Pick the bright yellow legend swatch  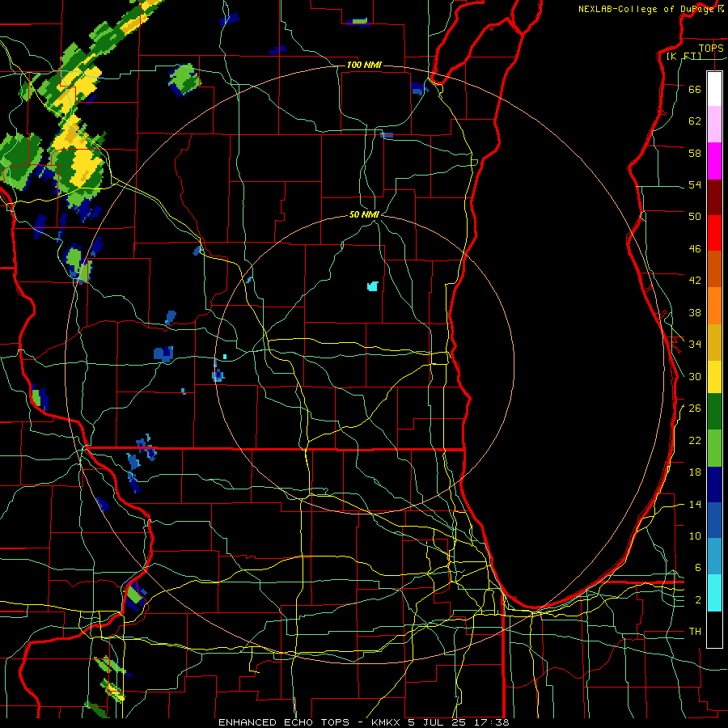714,376
